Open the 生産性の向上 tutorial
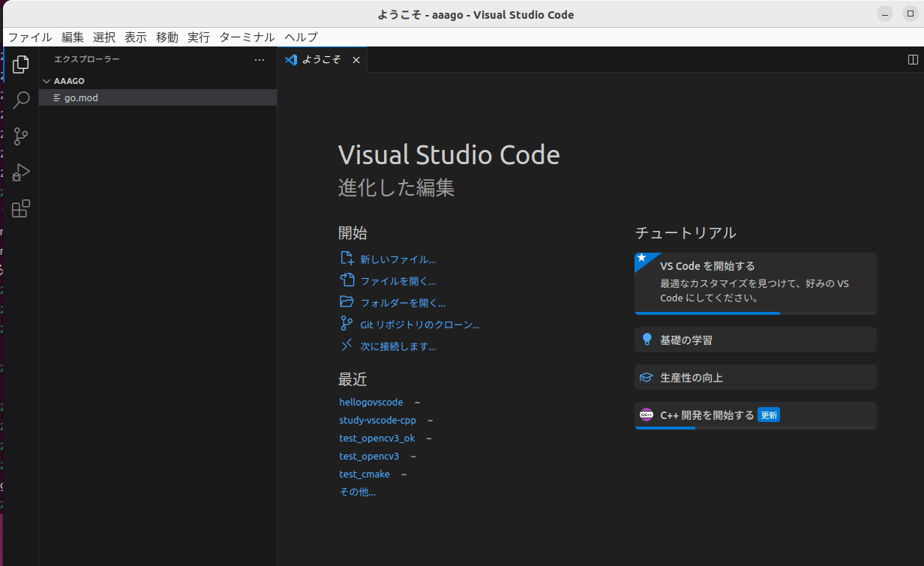This screenshot has height=566, width=924. coord(755,377)
